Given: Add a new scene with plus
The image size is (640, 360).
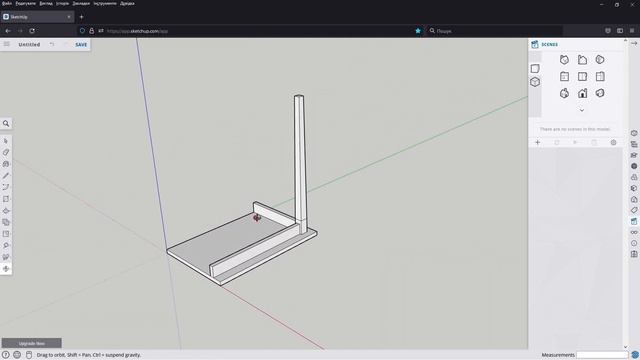Looking at the screenshot, I should 538,142.
